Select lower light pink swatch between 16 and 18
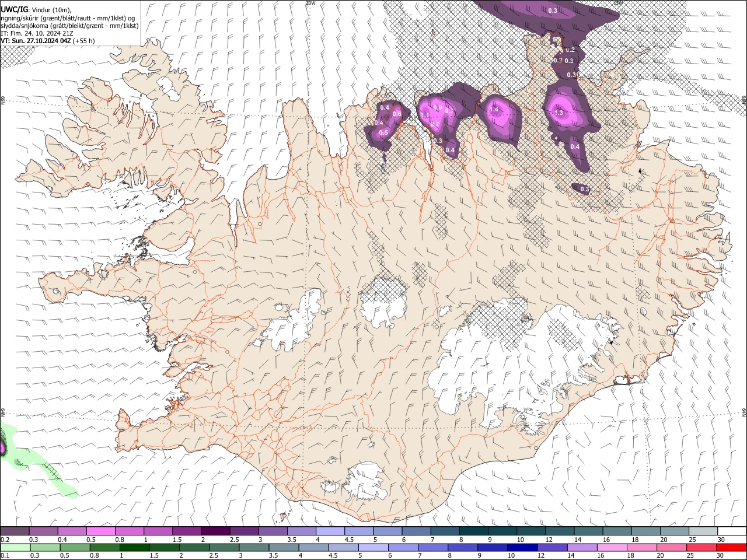 [x=612, y=547]
